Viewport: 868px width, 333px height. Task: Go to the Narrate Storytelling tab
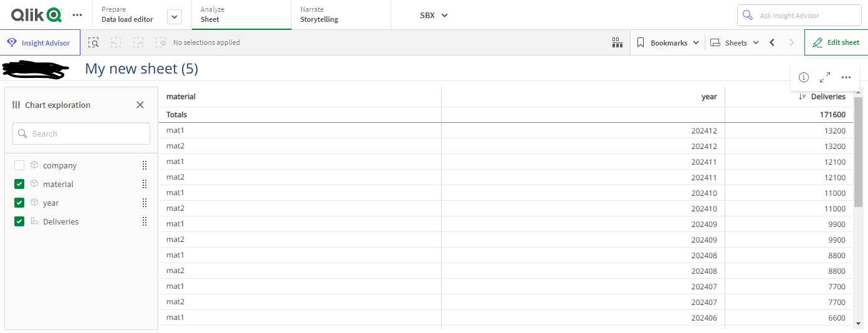pos(341,14)
